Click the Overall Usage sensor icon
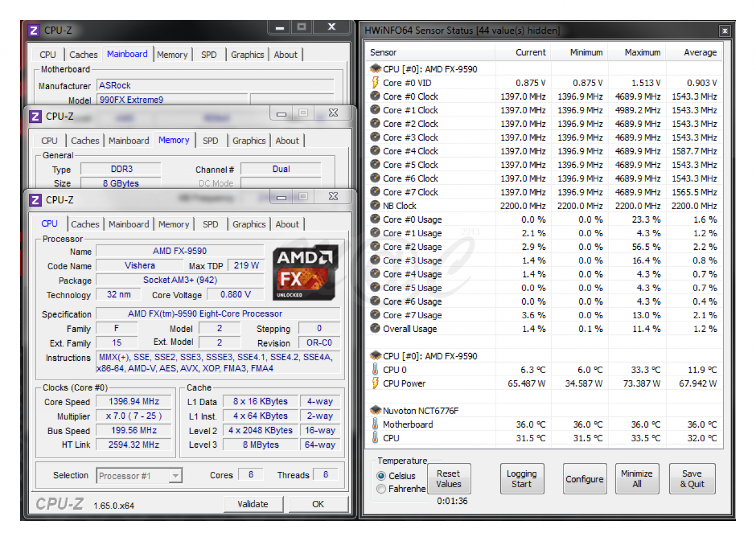 click(x=375, y=328)
